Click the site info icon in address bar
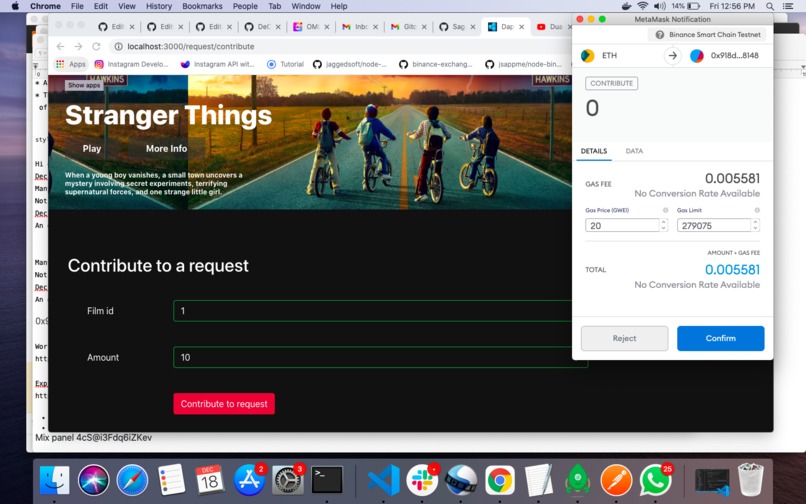Screen dimensions: 806x504 click(118, 46)
